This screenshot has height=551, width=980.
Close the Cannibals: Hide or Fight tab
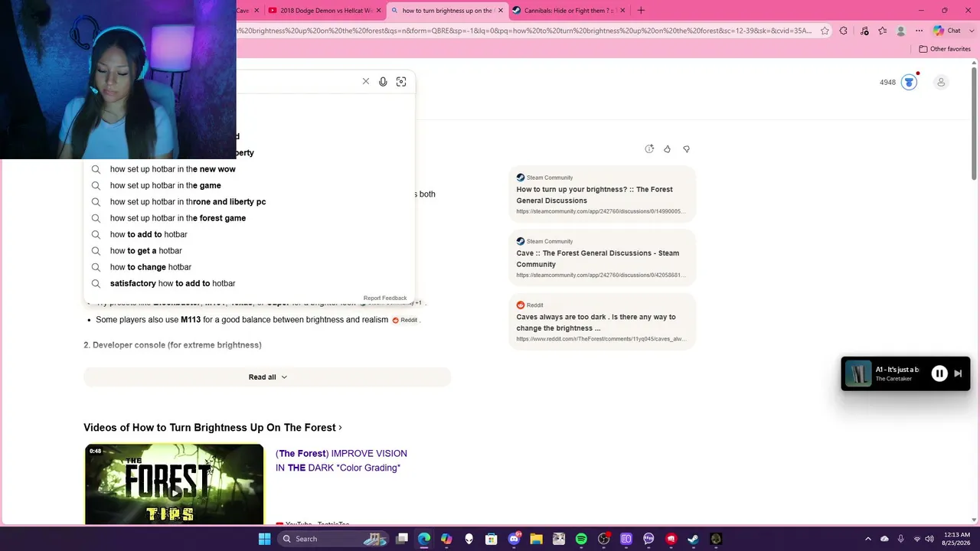pos(622,11)
